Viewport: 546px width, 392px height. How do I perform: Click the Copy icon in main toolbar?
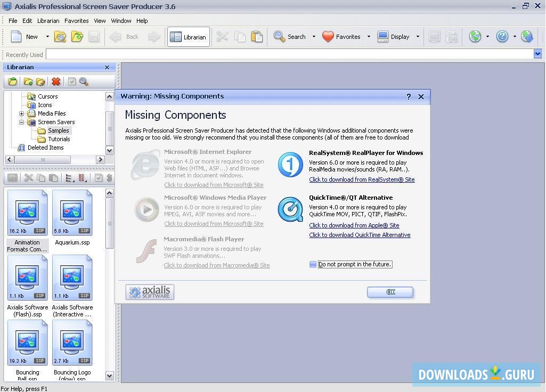pyautogui.click(x=240, y=37)
